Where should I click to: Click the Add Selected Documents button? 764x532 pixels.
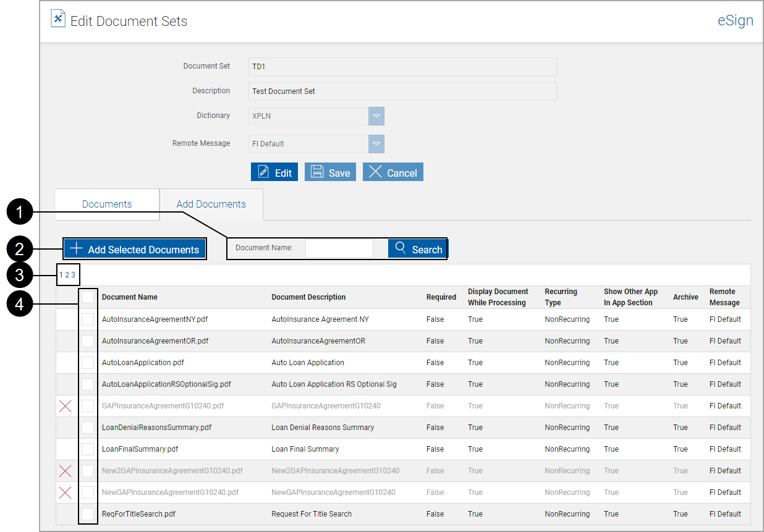135,248
